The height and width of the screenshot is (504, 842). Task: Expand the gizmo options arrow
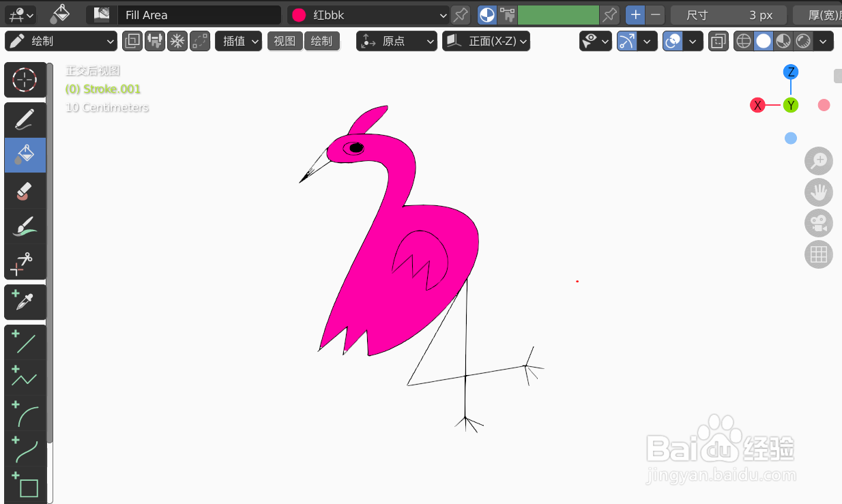(648, 42)
